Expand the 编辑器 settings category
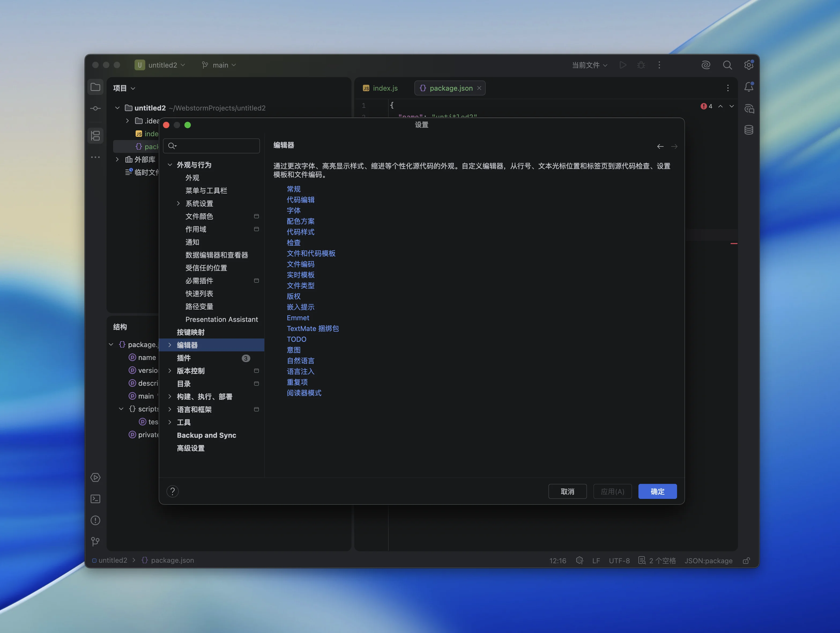 (x=170, y=345)
